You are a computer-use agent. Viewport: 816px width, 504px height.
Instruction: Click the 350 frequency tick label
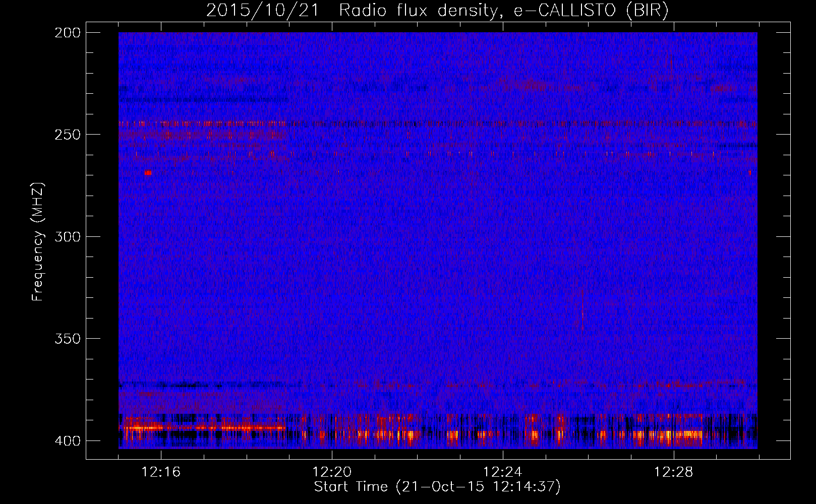[x=67, y=339]
